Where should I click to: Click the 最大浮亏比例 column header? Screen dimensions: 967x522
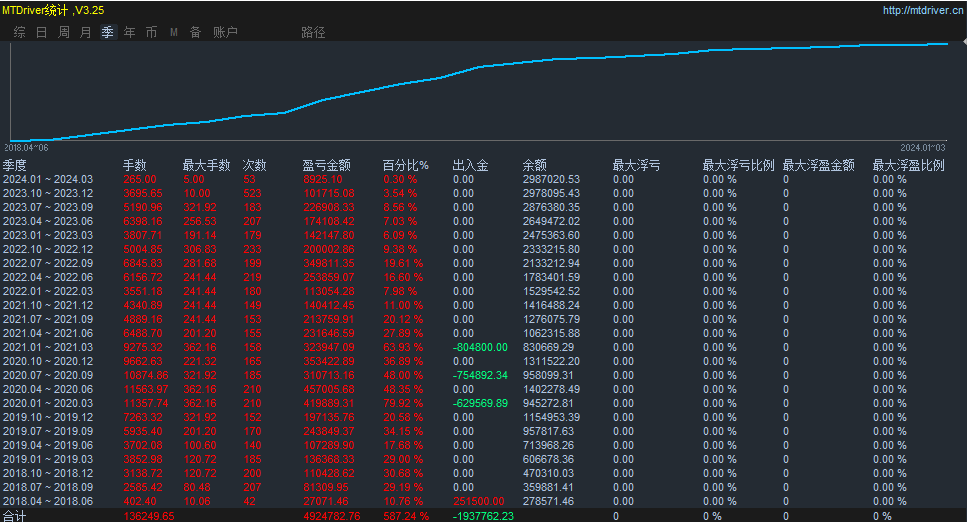pyautogui.click(x=739, y=165)
